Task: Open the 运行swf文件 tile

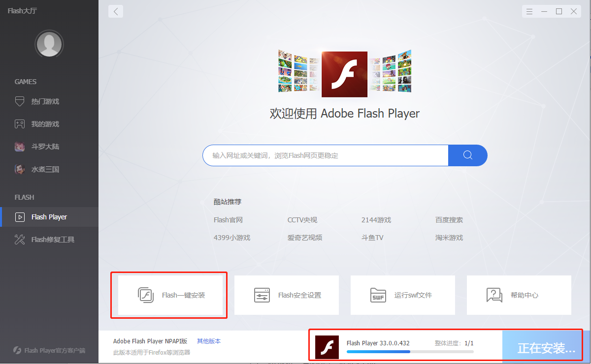Action: pyautogui.click(x=403, y=295)
